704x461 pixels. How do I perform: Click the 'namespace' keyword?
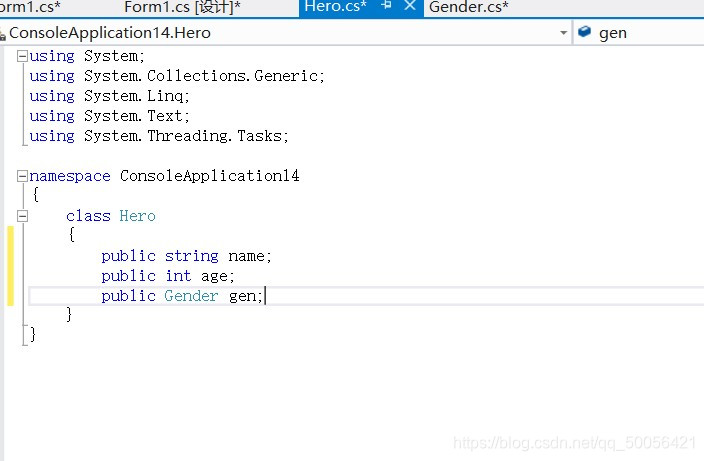click(x=70, y=176)
